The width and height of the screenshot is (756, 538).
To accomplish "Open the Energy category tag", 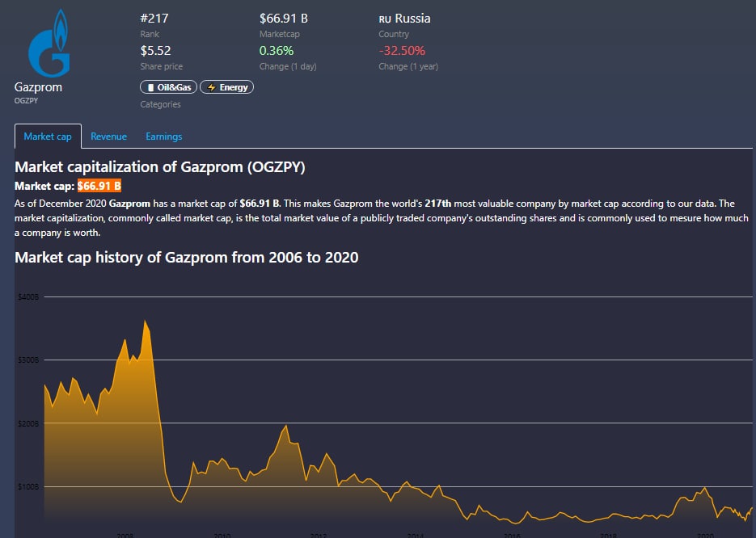I will point(226,87).
